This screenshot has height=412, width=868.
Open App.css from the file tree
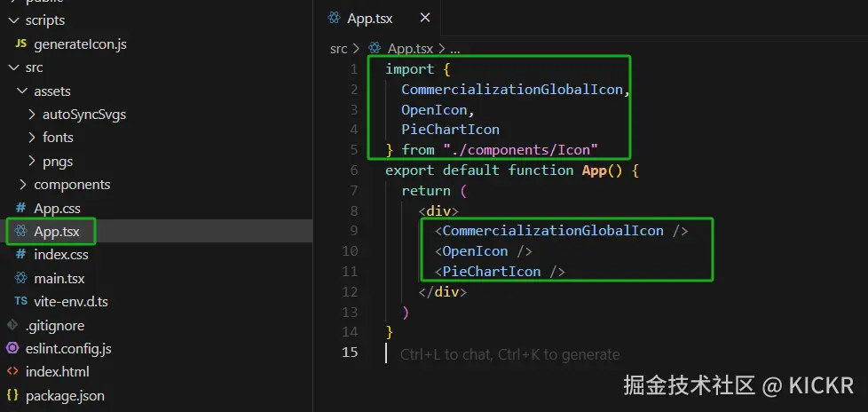tap(57, 209)
